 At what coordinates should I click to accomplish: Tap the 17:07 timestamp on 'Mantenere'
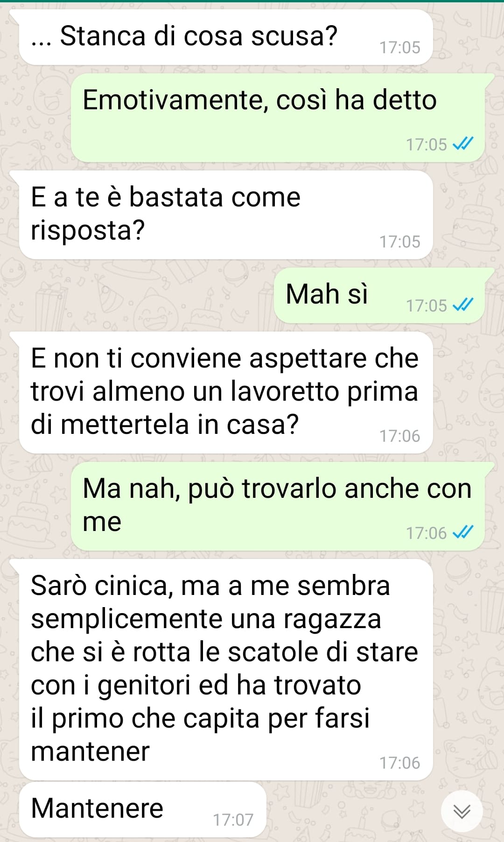click(x=233, y=820)
